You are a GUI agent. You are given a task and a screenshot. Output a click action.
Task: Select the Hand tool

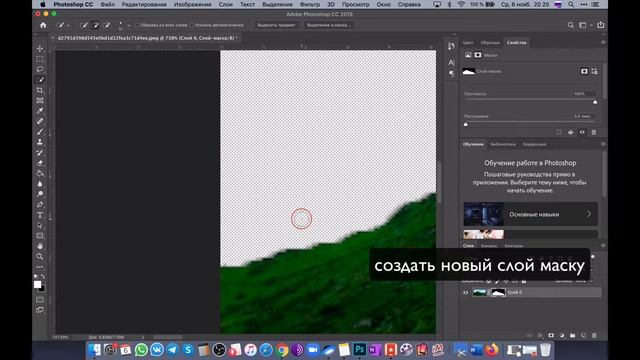tap(40, 246)
